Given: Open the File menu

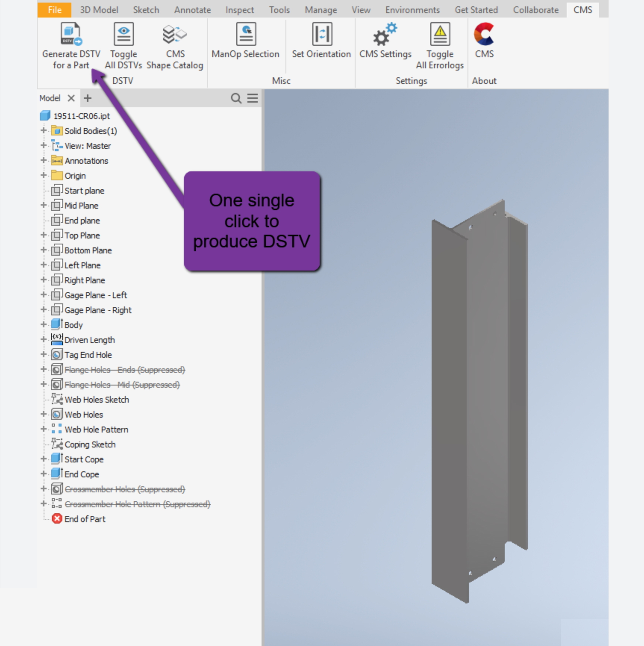Looking at the screenshot, I should click(x=54, y=10).
